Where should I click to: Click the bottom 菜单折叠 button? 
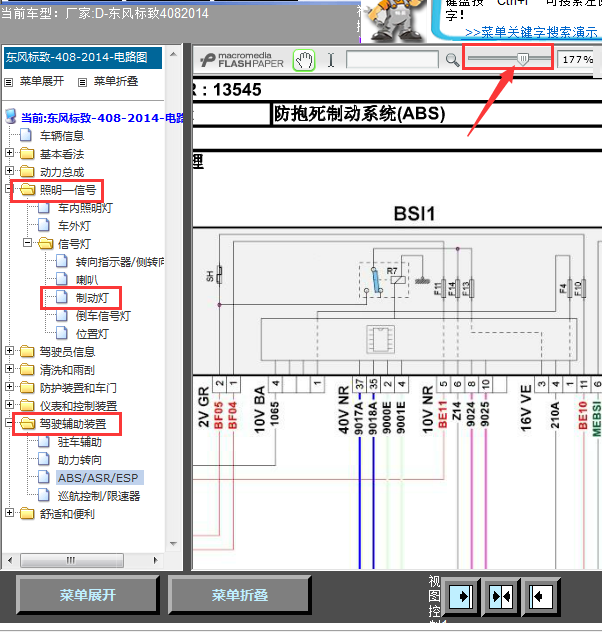click(240, 595)
